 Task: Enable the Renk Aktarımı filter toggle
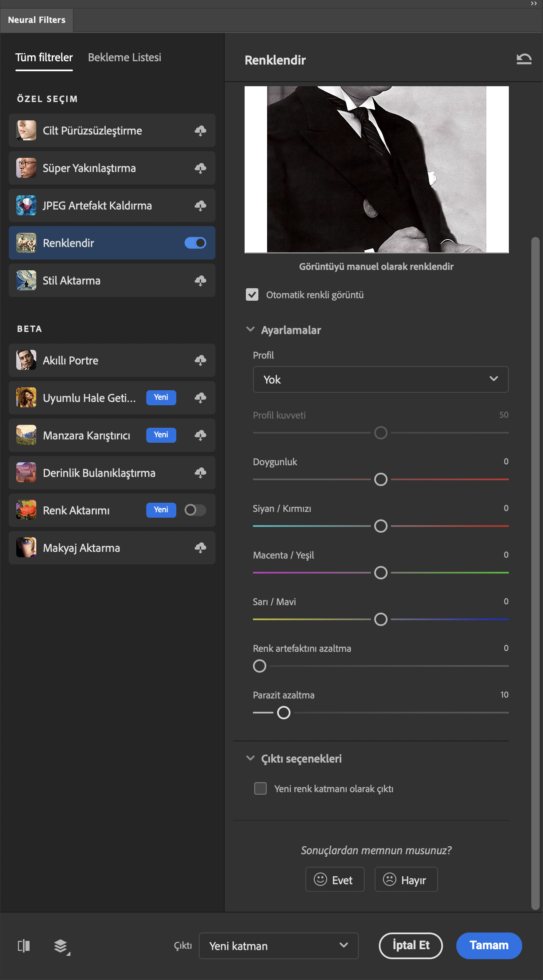pos(195,510)
